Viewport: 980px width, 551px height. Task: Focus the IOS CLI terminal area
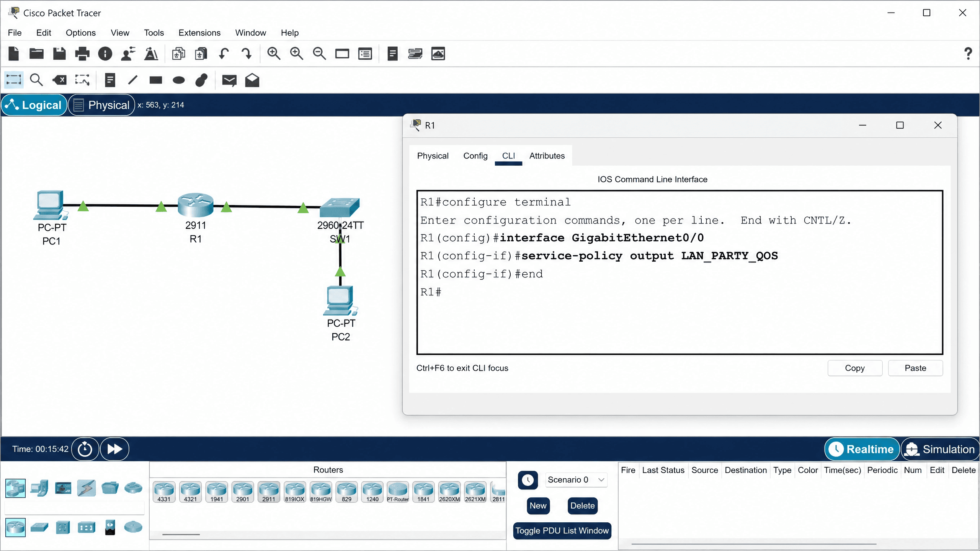[680, 272]
